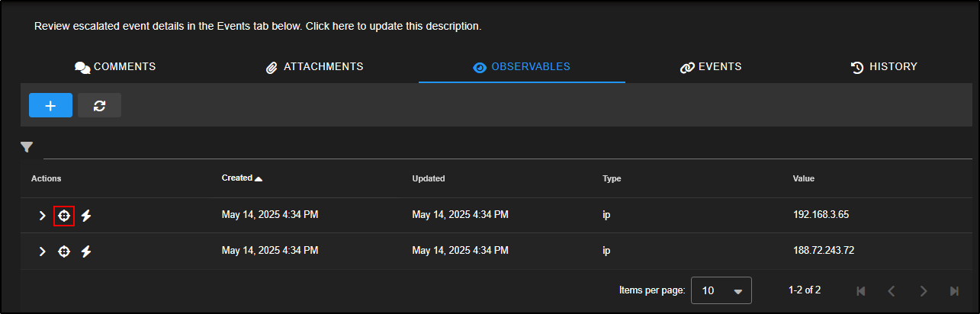Image resolution: width=980 pixels, height=314 pixels.
Task: Refresh the observables list
Action: (x=99, y=105)
